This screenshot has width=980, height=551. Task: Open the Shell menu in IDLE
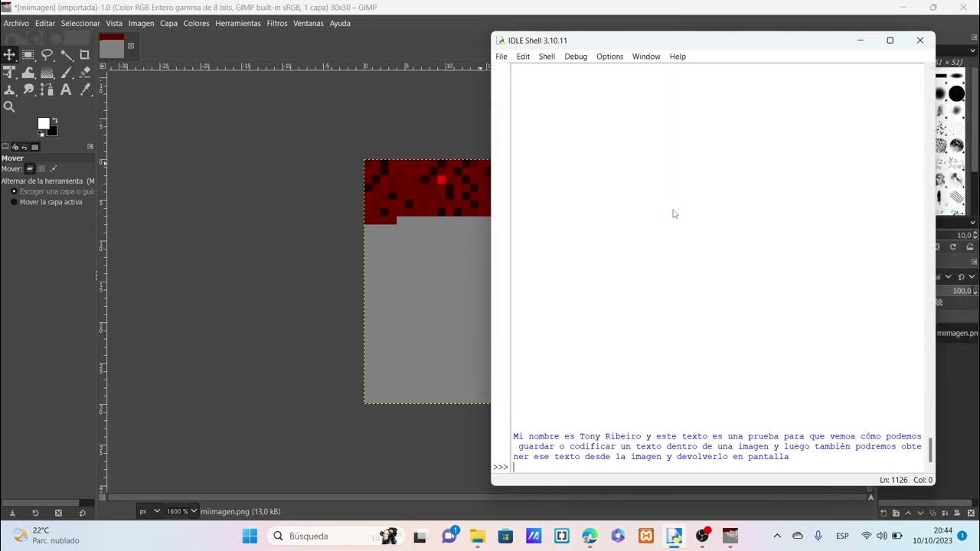coord(547,57)
